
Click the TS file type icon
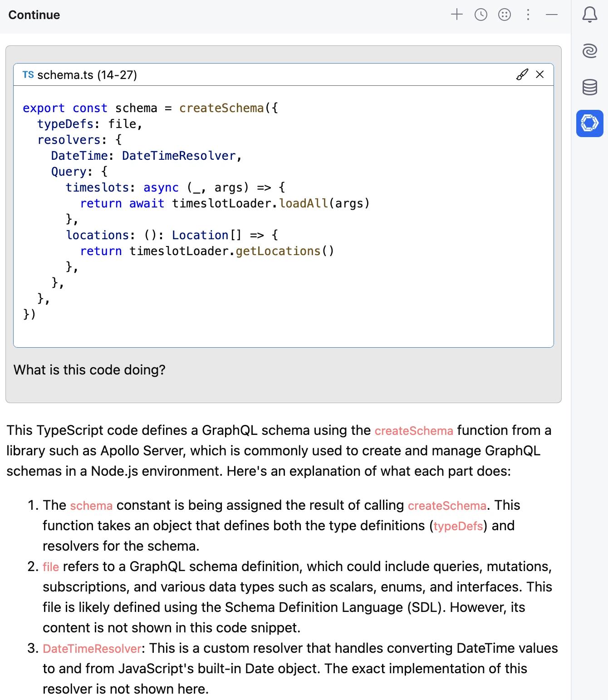(x=28, y=75)
